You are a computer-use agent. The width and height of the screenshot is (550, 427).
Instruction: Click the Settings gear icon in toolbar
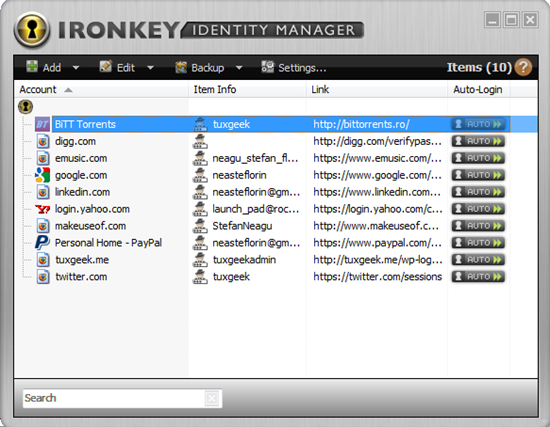coord(268,66)
